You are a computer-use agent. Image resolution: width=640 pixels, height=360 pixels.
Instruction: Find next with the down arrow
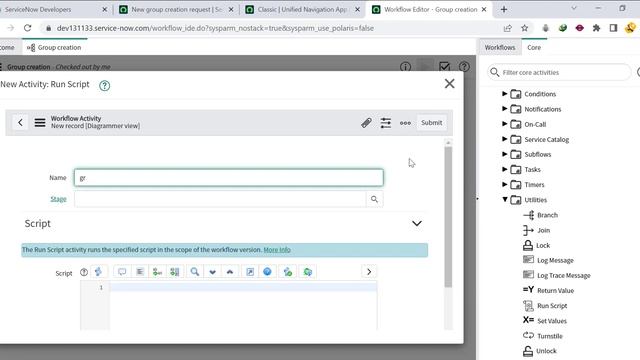pyautogui.click(x=212, y=272)
